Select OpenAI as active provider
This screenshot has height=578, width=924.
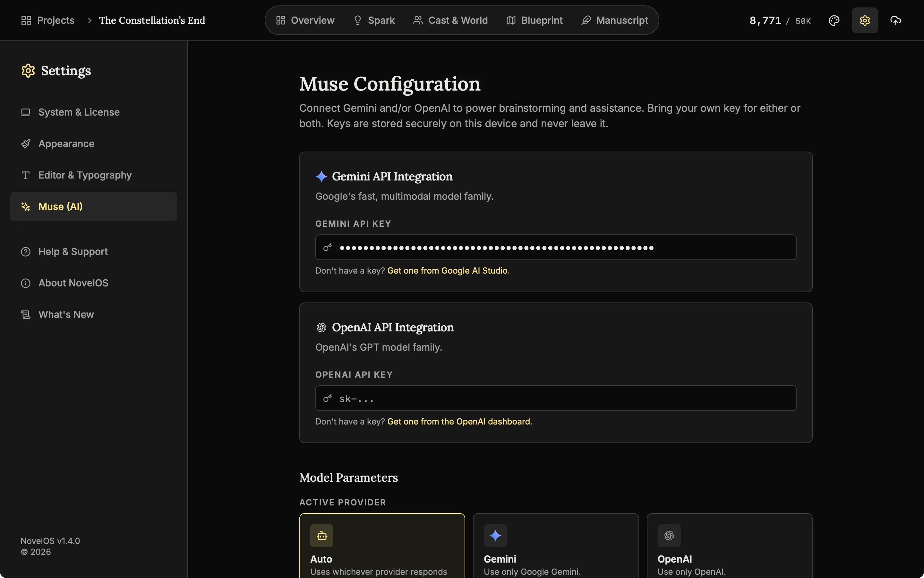click(729, 546)
